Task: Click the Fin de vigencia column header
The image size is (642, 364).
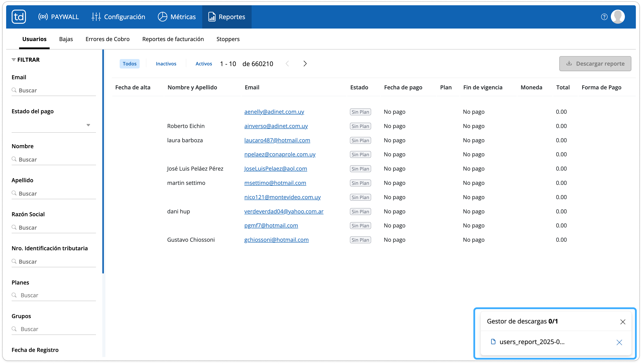Action: pos(483,87)
